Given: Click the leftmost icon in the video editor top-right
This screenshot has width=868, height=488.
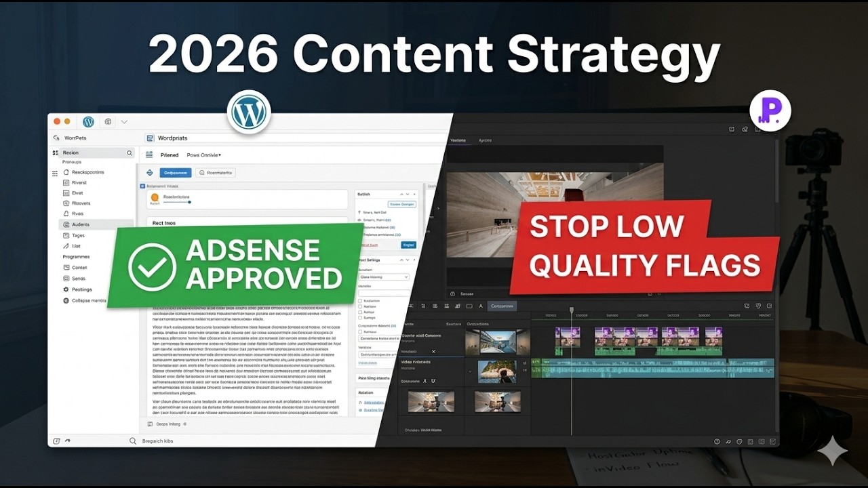Looking at the screenshot, I should pos(732,129).
